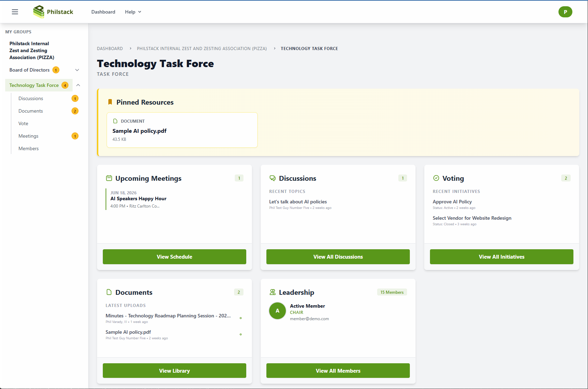Open the Dashboard menu item
The height and width of the screenshot is (389, 588).
103,11
